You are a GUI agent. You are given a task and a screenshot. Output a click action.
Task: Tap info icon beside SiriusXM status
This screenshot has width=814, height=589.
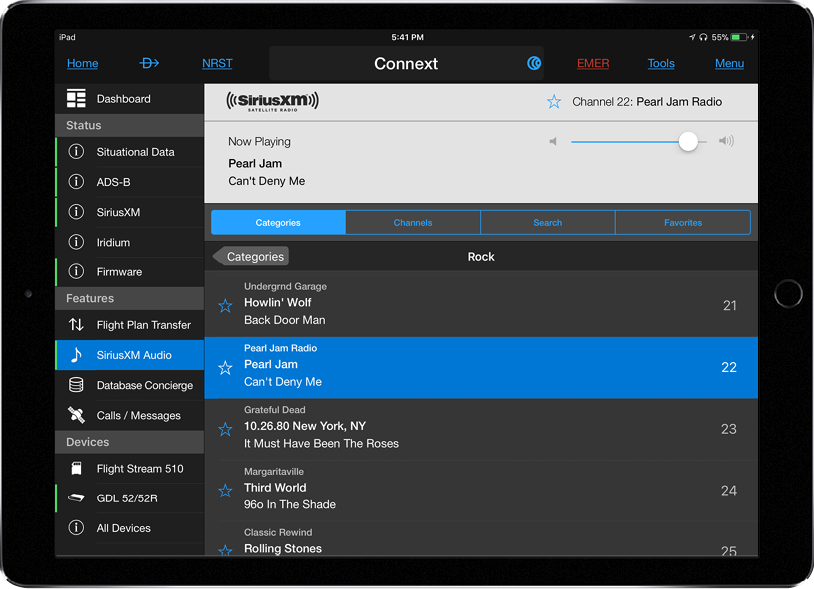point(76,212)
